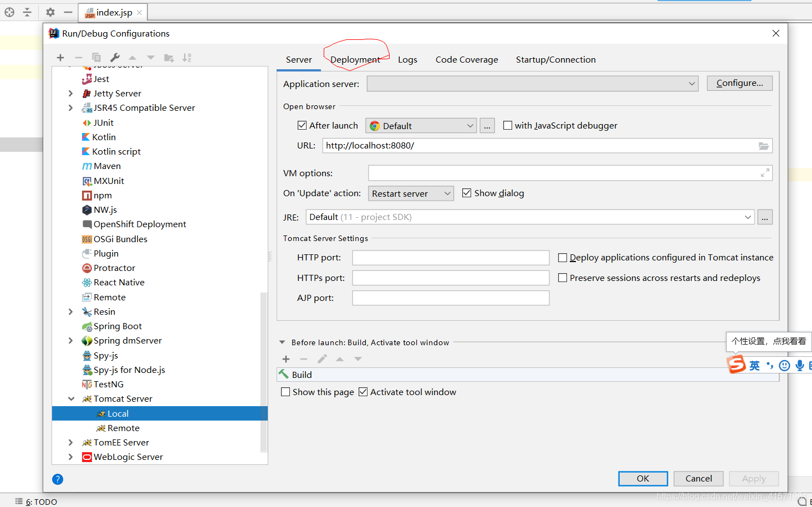This screenshot has height=507, width=812.
Task: Toggle Activate tool window checkbox
Action: [363, 392]
